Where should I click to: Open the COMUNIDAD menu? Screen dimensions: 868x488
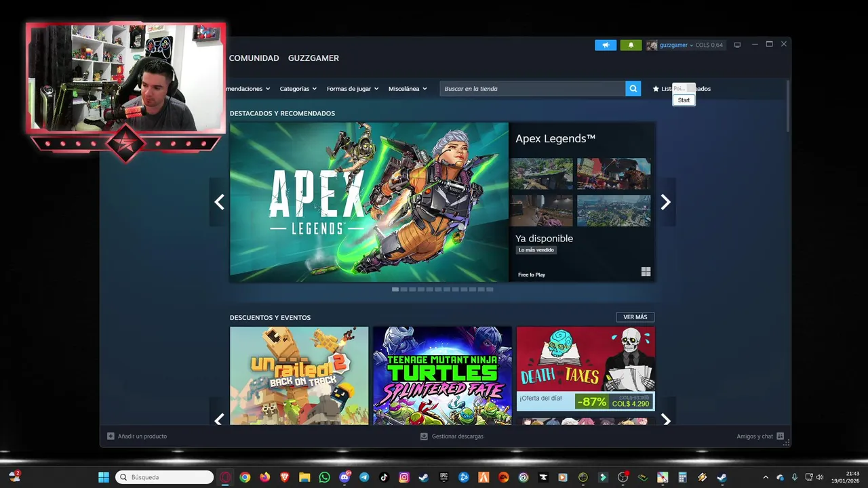[254, 58]
